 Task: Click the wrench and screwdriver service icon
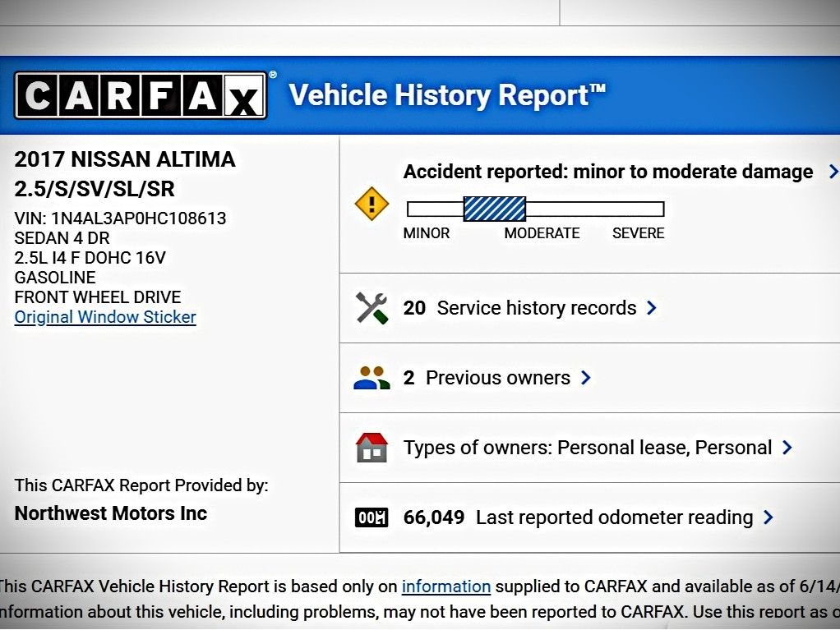point(371,308)
